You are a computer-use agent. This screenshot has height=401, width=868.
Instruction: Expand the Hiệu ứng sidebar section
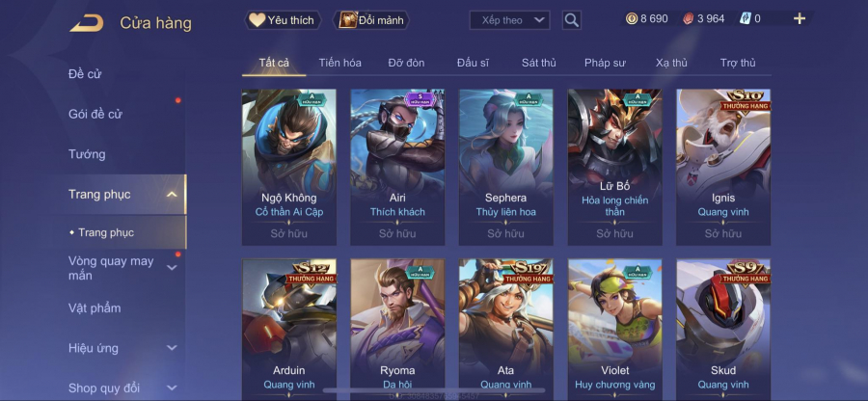[172, 348]
